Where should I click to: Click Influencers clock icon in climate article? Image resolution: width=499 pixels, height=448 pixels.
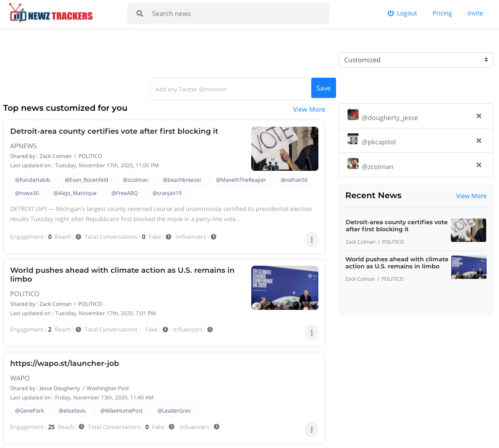tap(210, 330)
